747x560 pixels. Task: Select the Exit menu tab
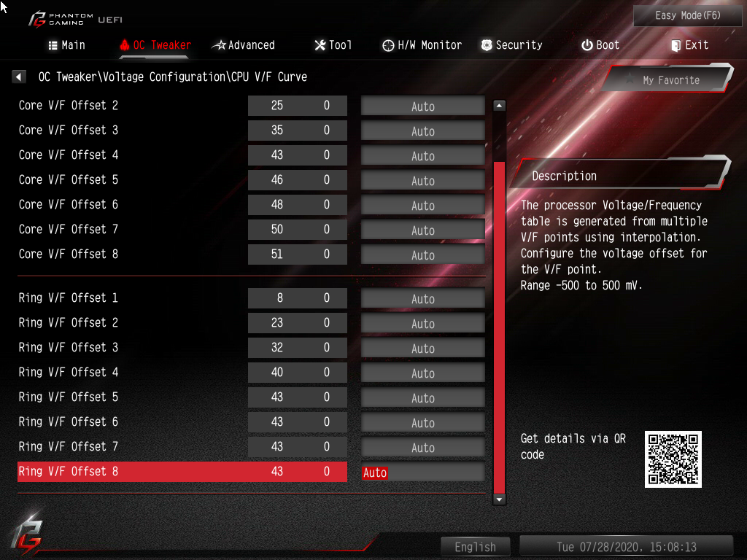tap(690, 45)
